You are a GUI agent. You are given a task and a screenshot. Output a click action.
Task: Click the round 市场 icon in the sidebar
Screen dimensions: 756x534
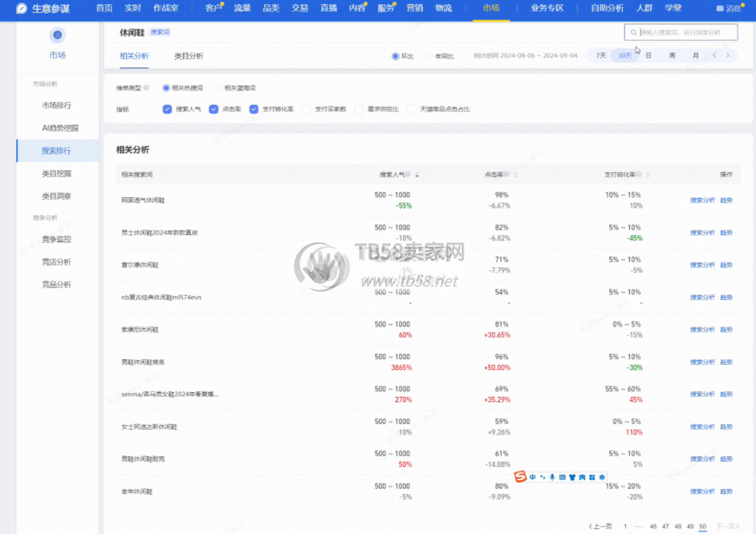57,35
